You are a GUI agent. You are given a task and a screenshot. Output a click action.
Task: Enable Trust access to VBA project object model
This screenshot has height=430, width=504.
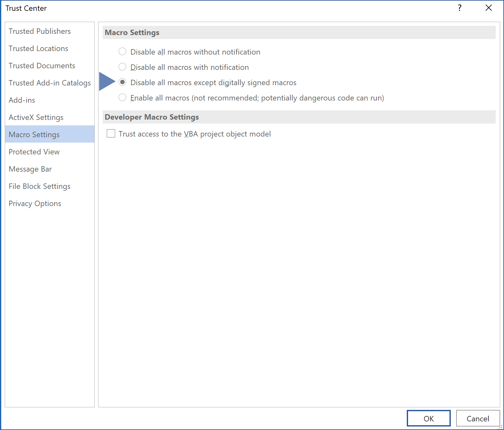[x=111, y=134]
